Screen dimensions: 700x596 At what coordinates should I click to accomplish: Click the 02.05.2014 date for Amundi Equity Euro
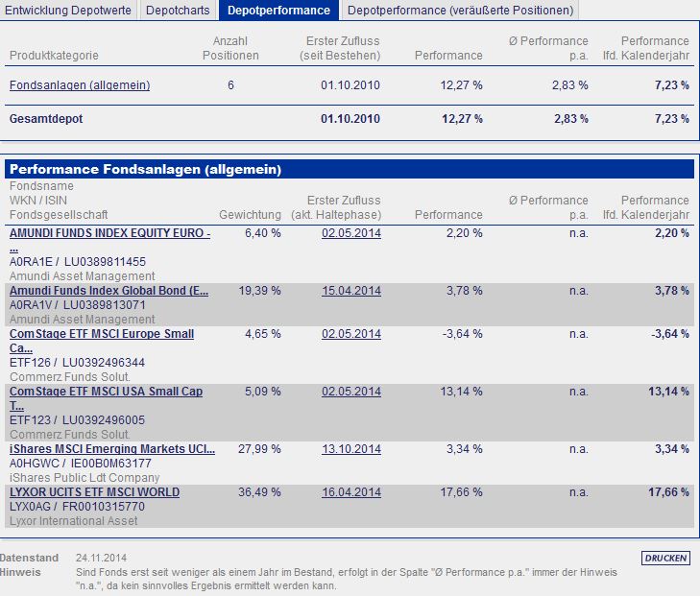(x=351, y=233)
